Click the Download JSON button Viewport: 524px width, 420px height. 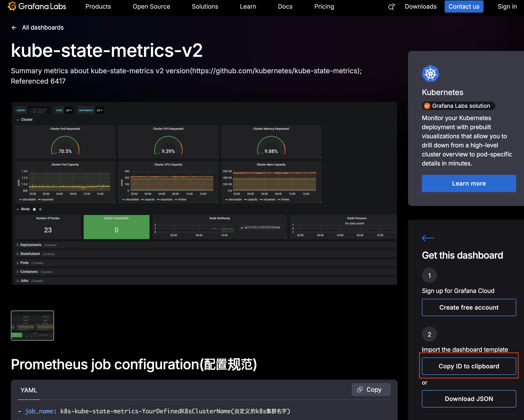point(469,399)
